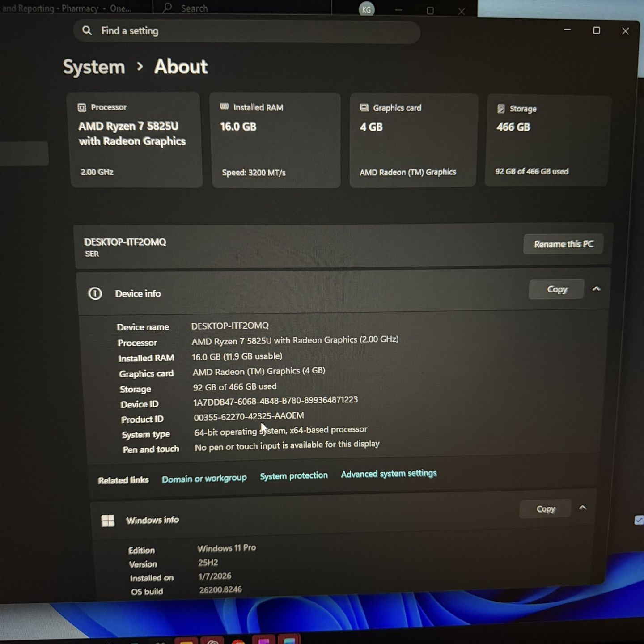Screen dimensions: 644x644
Task: Click the Storage drive icon on the card
Action: [501, 109]
